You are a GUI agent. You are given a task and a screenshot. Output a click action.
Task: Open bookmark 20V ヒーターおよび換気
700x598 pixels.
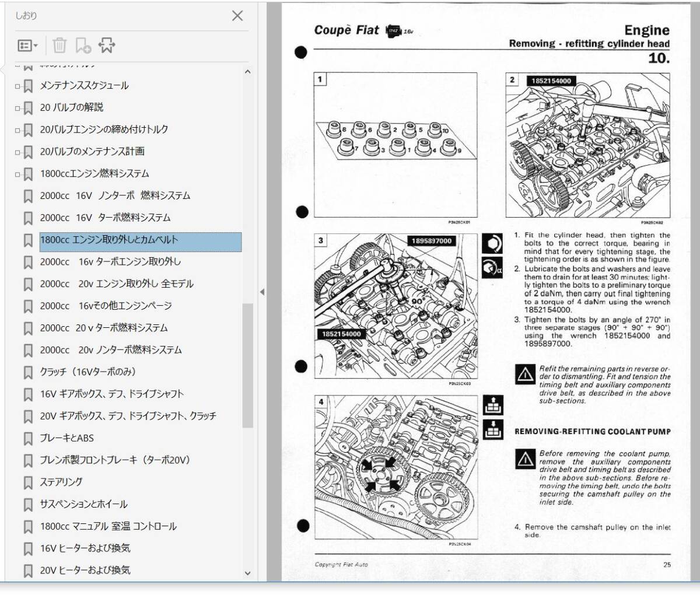85,570
